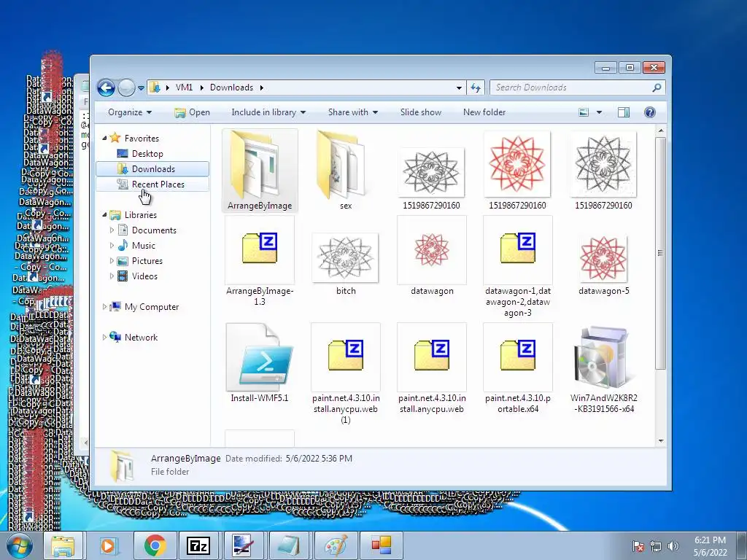The height and width of the screenshot is (560, 747).
Task: Open Paint from the taskbar
Action: (336, 545)
